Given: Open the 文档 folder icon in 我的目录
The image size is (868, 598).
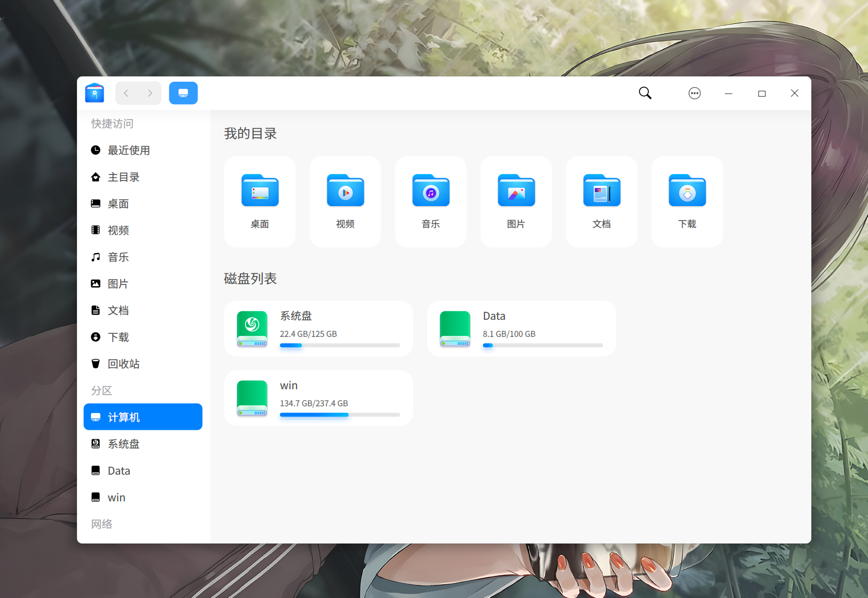Looking at the screenshot, I should pyautogui.click(x=602, y=190).
